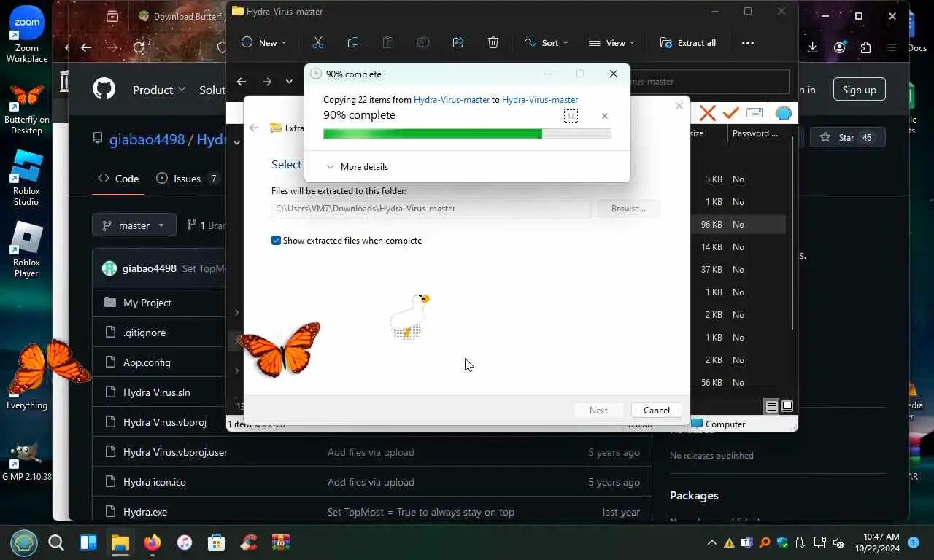Select the Everything desktop shortcut
The height and width of the screenshot is (560, 934).
27,405
